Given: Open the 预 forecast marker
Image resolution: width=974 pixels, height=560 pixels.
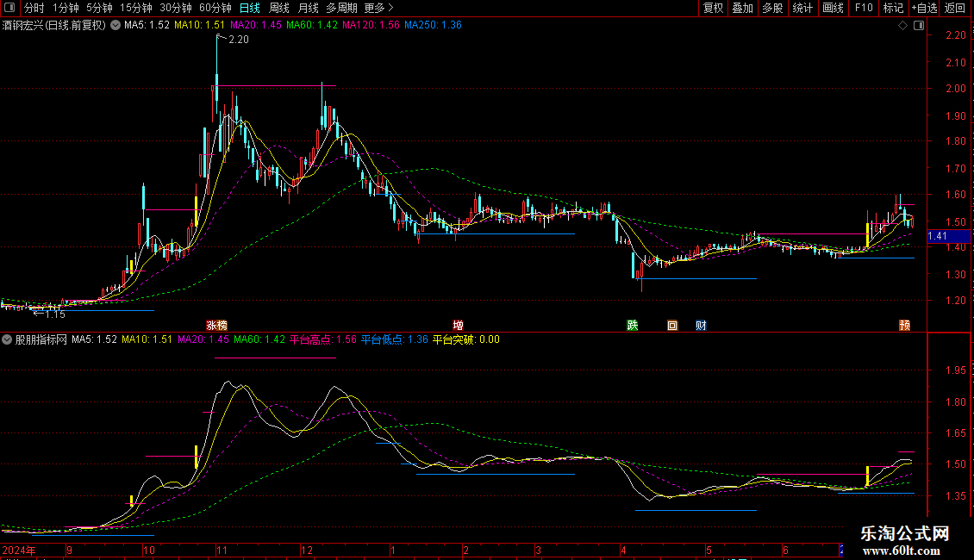Looking at the screenshot, I should pos(904,326).
